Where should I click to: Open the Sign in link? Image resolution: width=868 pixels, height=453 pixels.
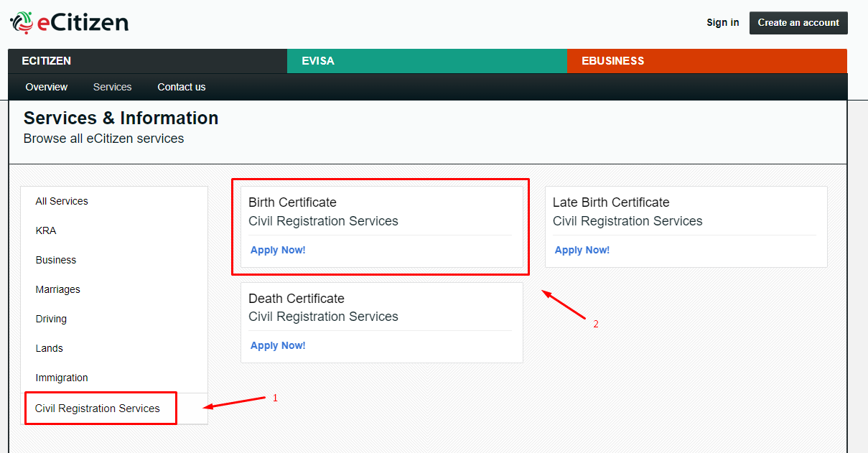722,22
